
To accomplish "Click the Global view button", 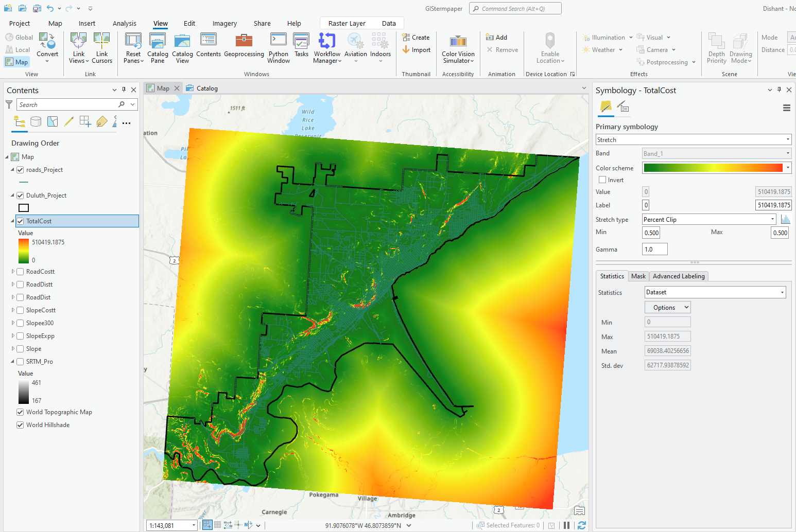I will pos(20,38).
